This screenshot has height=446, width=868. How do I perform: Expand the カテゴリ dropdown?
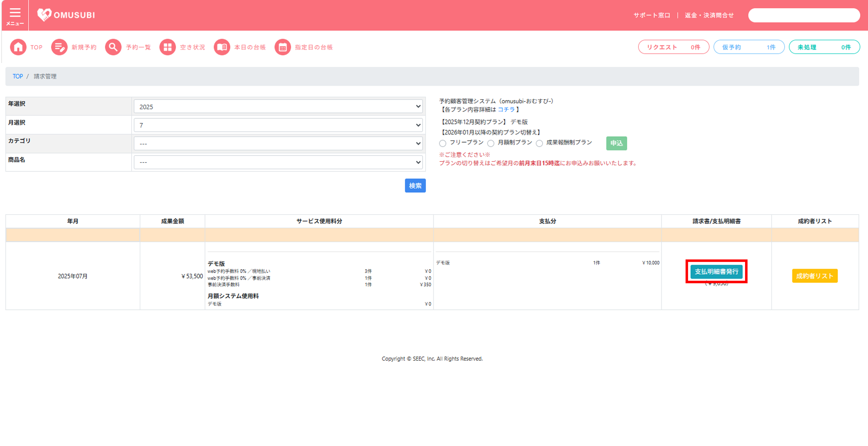coord(278,143)
